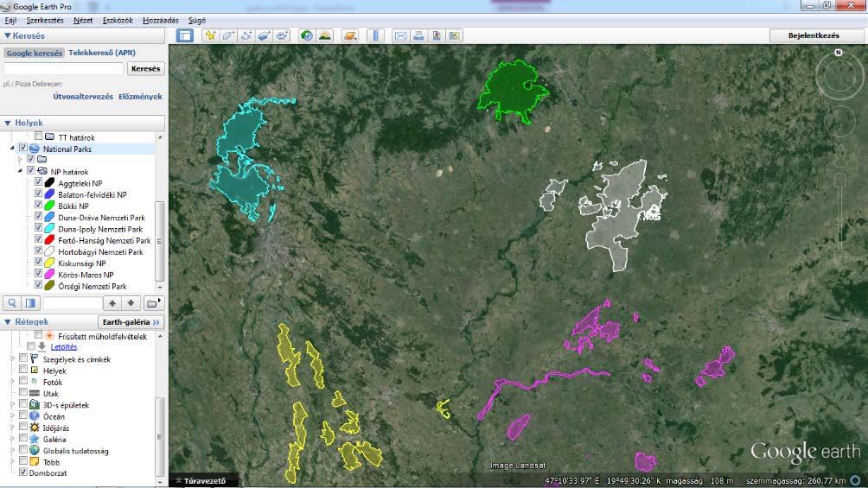Click the new folder icon under Places
The image size is (868, 488).
click(152, 303)
